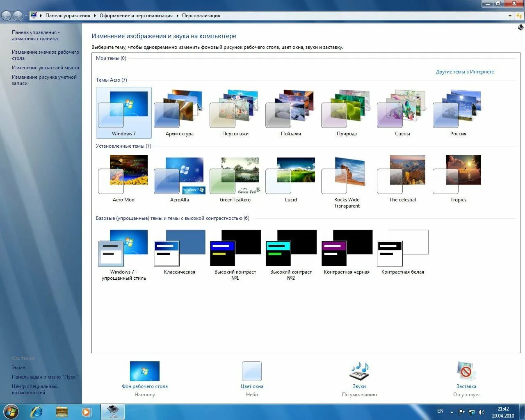This screenshot has height=420, width=525.
Task: Show hidden tray icons arrow
Action: (452, 412)
